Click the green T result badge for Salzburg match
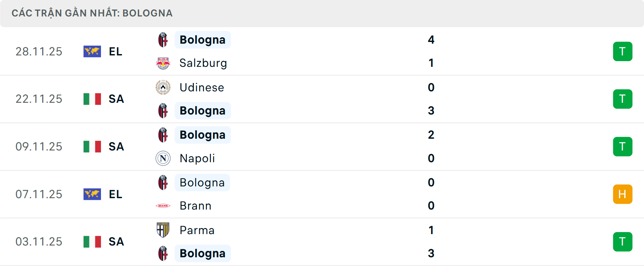Screen dimensions: 644x266 click(623, 51)
